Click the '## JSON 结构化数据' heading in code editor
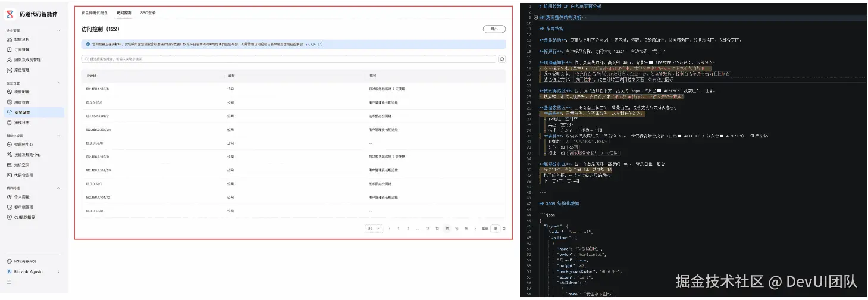Image resolution: width=868 pixels, height=300 pixels. [x=559, y=204]
